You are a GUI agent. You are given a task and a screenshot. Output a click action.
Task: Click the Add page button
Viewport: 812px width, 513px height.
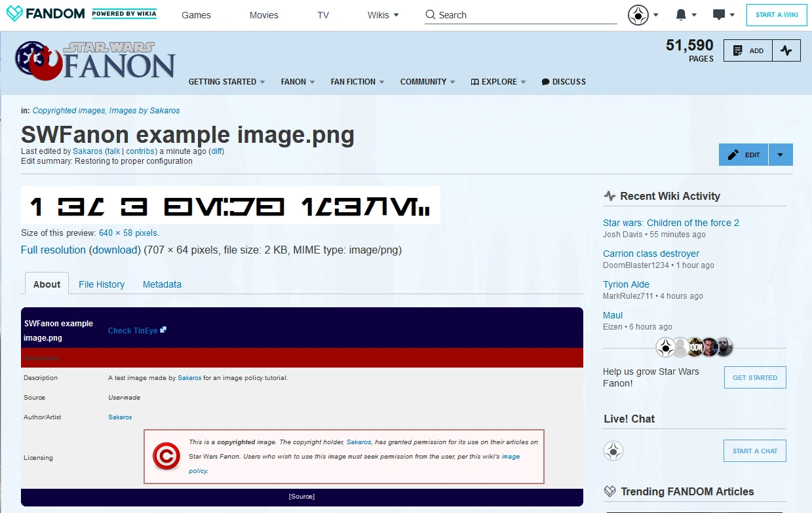click(748, 50)
